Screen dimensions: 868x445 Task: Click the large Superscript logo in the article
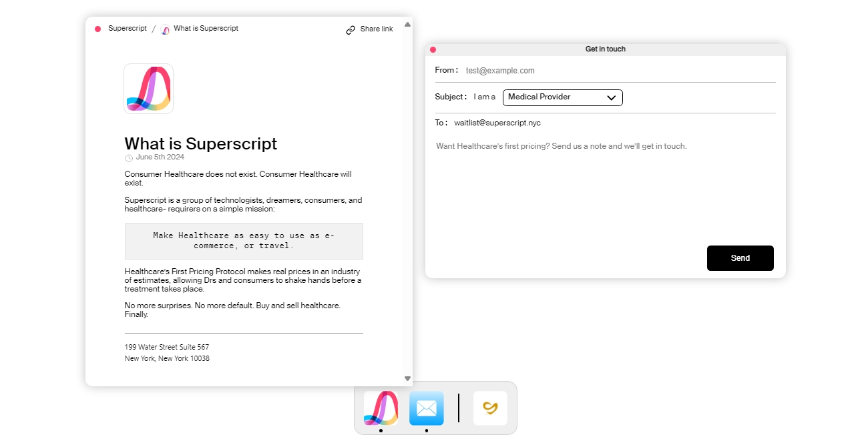[148, 89]
